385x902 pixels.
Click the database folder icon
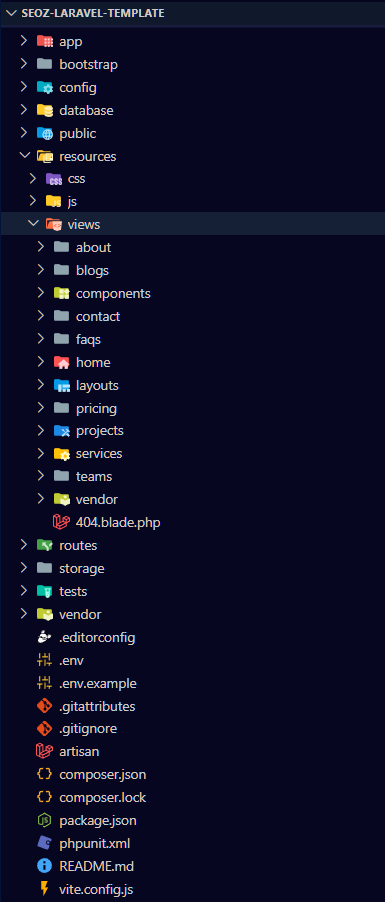pos(45,110)
